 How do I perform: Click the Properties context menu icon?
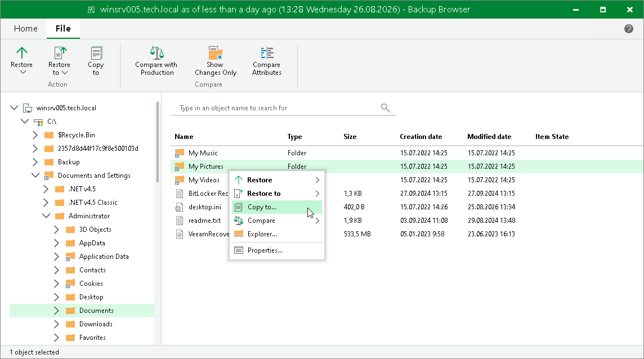239,250
